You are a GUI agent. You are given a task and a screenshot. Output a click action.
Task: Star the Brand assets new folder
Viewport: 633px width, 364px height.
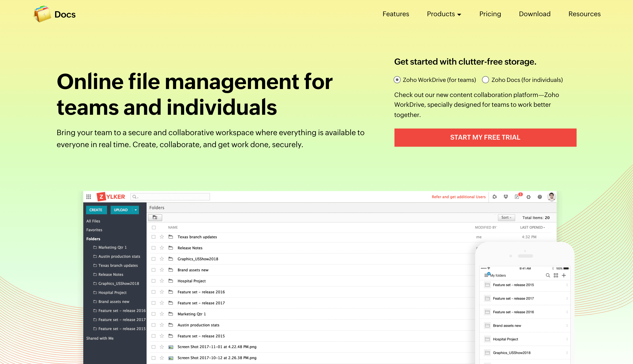pos(162,270)
